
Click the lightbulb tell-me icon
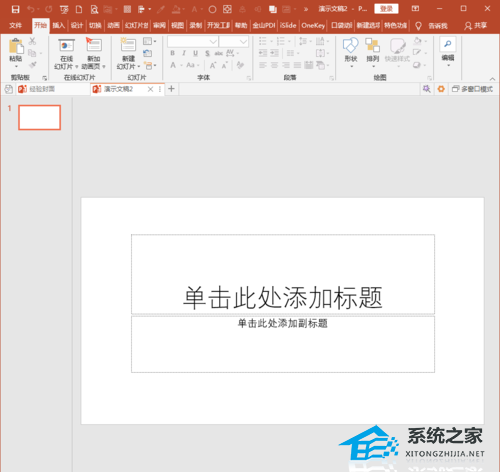(x=418, y=26)
